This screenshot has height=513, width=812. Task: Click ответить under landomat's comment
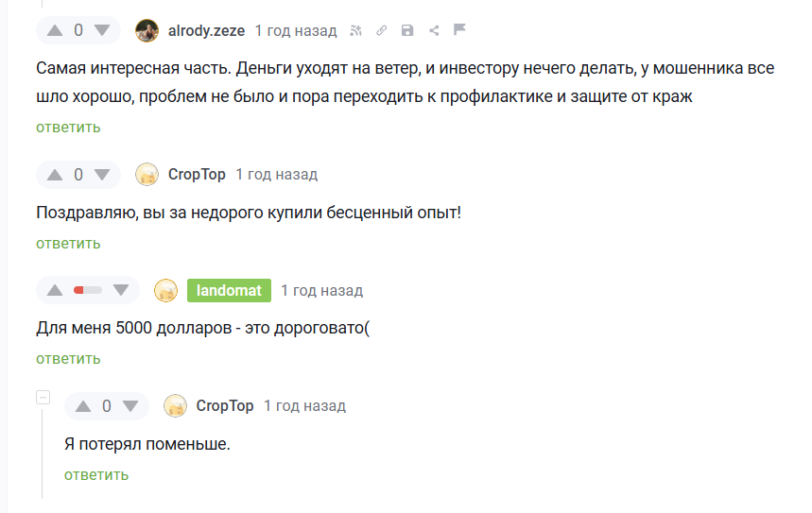(x=68, y=359)
